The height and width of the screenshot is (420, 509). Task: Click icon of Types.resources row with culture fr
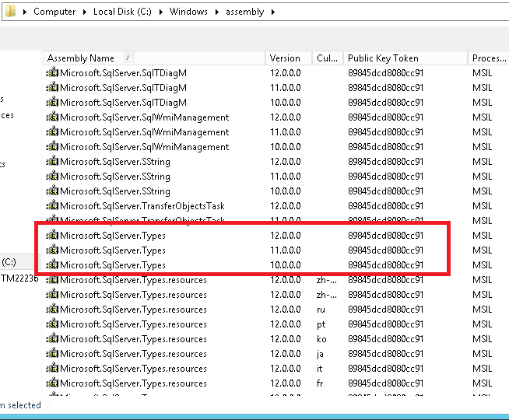52,383
